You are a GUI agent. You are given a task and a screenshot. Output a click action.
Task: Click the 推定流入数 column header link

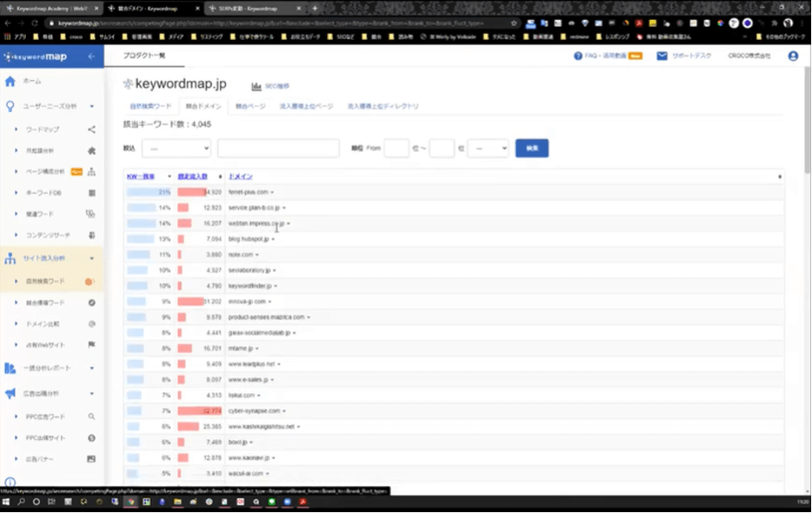[192, 177]
